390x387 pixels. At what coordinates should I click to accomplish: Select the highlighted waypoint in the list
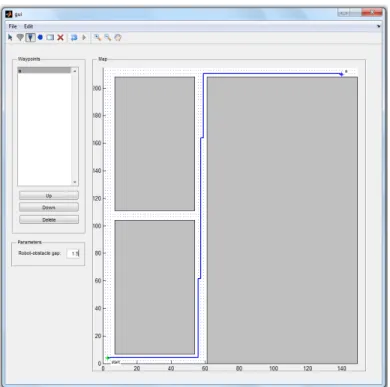44,71
